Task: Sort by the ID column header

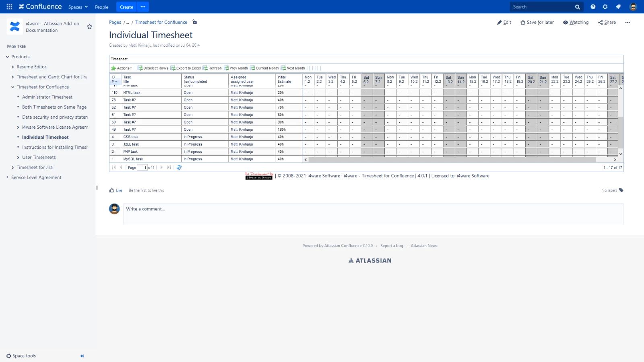Action: pyautogui.click(x=115, y=79)
